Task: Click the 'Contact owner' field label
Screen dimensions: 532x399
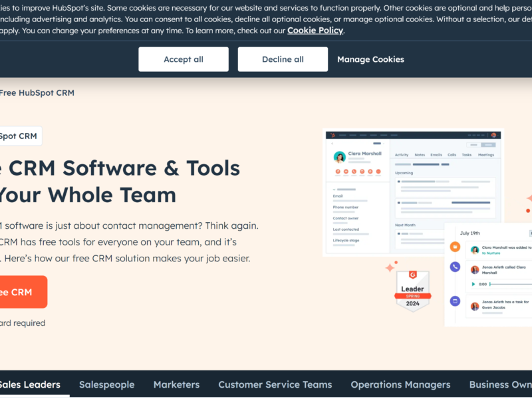Action: [x=345, y=218]
